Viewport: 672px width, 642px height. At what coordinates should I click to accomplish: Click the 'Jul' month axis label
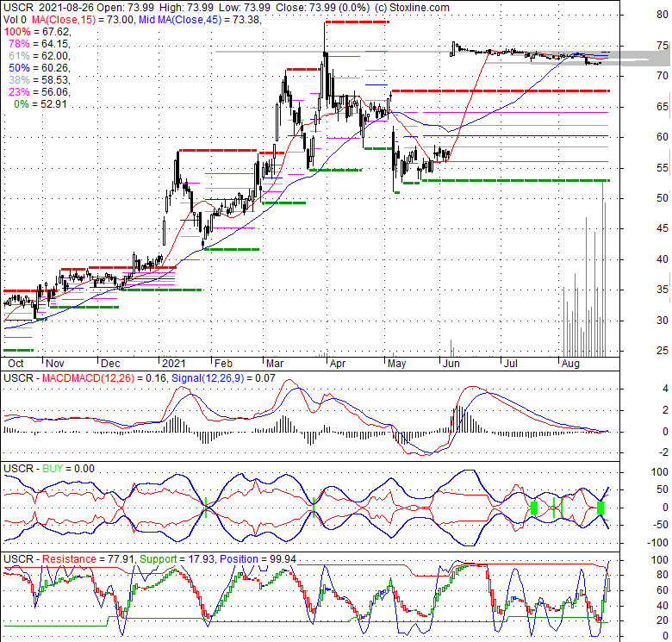pos(510,364)
